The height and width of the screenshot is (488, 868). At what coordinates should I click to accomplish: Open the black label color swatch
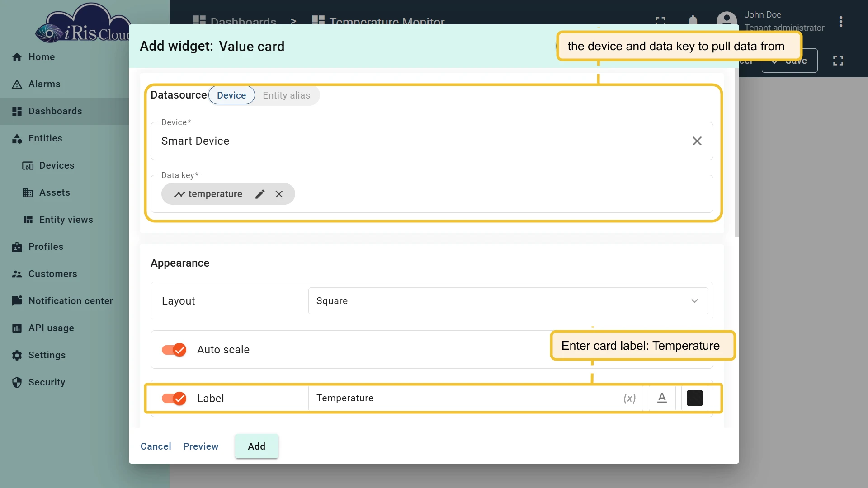click(694, 398)
